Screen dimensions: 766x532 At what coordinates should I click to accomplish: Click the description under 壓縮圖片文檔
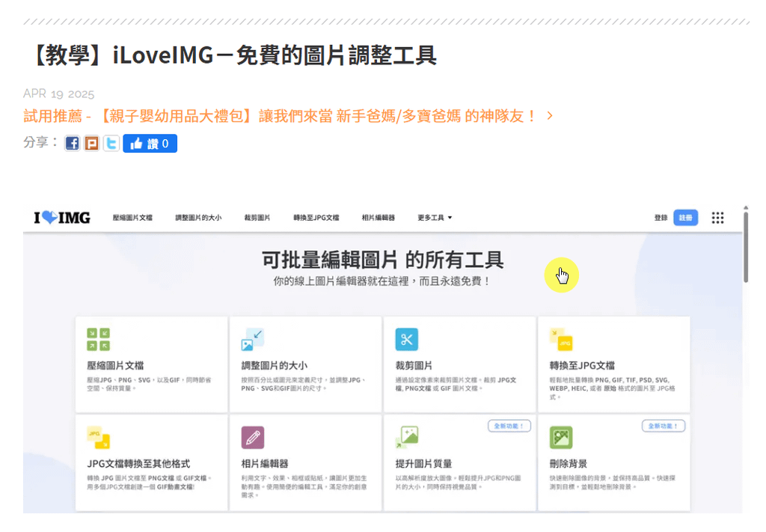click(x=149, y=384)
